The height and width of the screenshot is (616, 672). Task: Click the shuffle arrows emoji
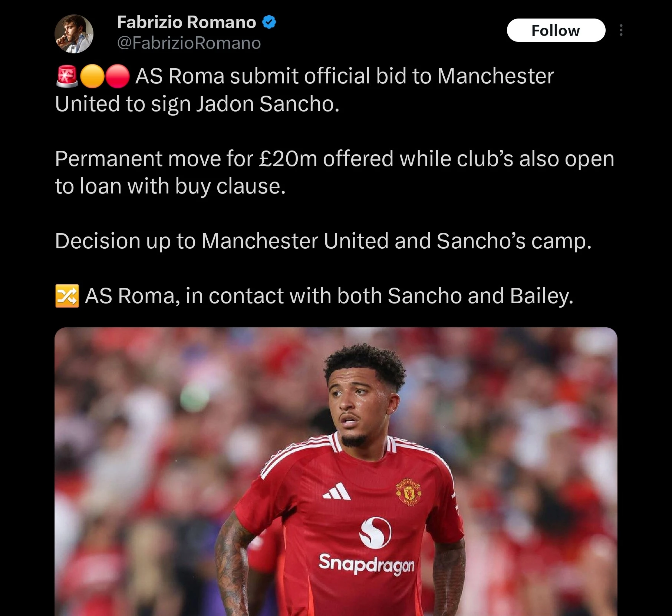(x=67, y=296)
